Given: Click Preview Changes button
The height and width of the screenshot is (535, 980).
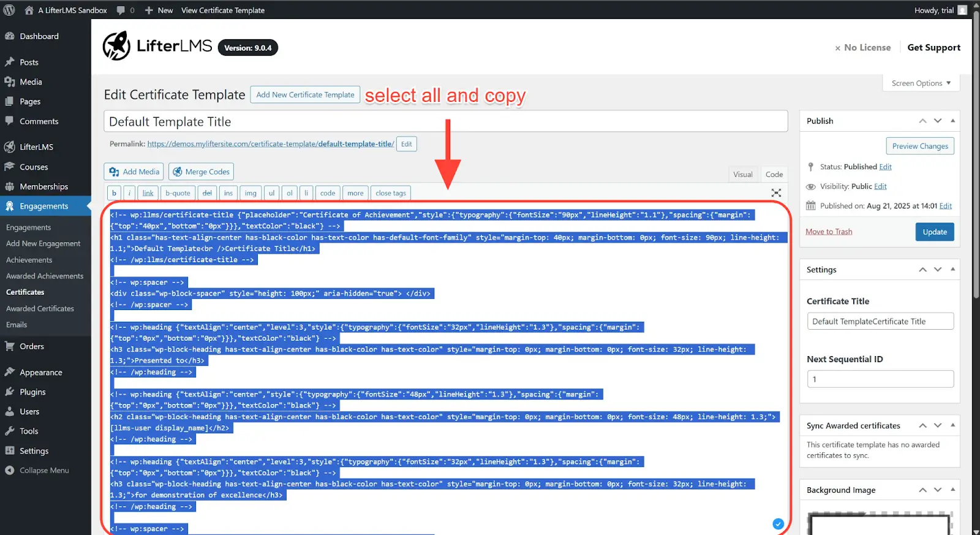Looking at the screenshot, I should pos(920,146).
